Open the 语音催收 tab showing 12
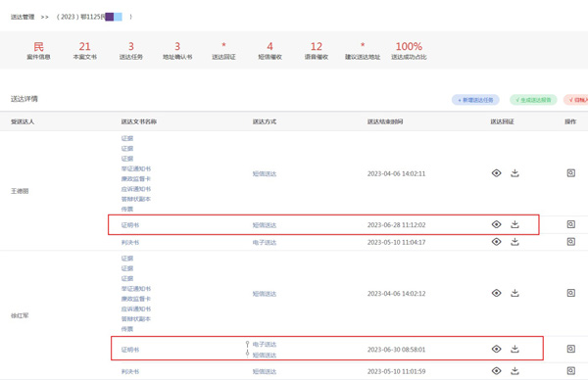This screenshot has height=380, width=588. click(x=317, y=51)
